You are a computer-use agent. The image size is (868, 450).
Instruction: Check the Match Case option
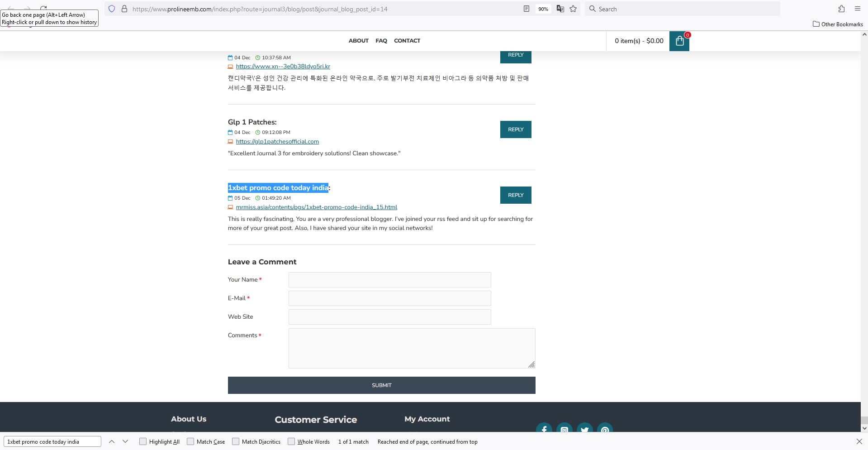(190, 441)
